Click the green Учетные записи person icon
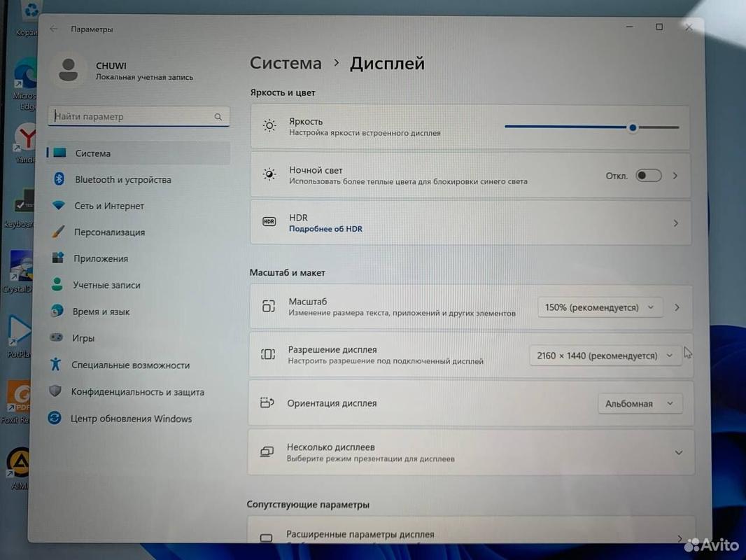Screen dimensions: 746x560 pyautogui.click(x=57, y=284)
